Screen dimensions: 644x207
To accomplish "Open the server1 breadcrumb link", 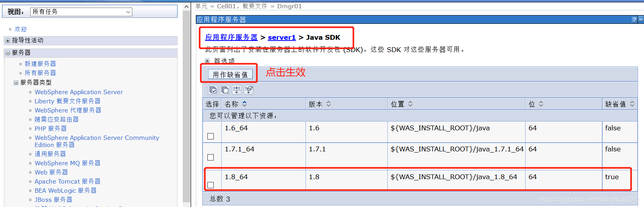I will (282, 37).
